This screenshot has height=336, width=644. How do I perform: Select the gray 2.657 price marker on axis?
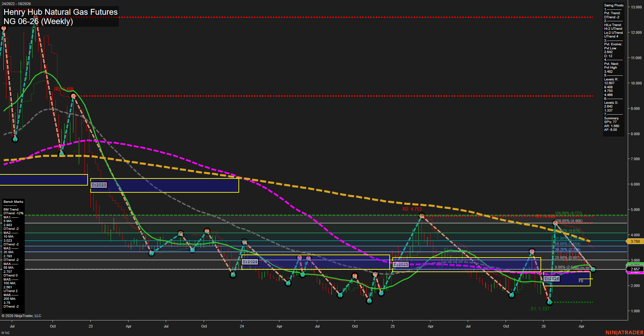[x=635, y=269]
